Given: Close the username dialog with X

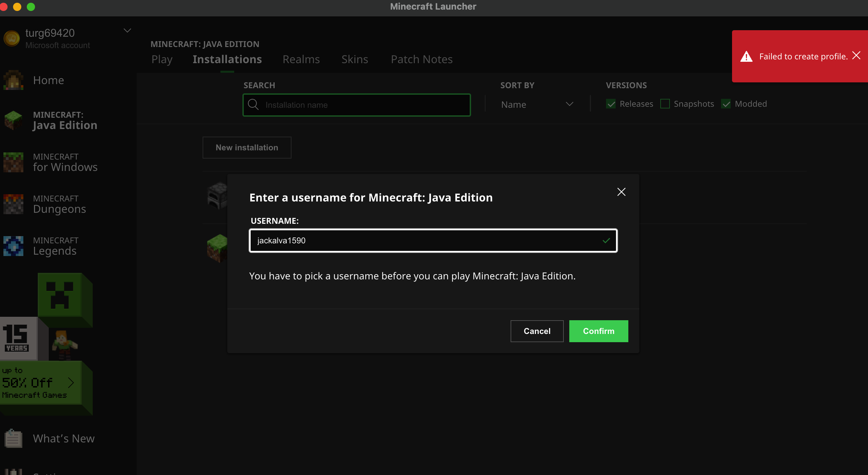Looking at the screenshot, I should [621, 192].
